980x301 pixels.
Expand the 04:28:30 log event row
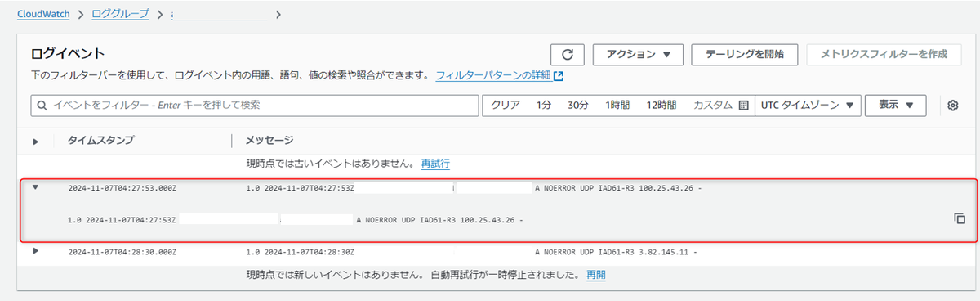[35, 250]
